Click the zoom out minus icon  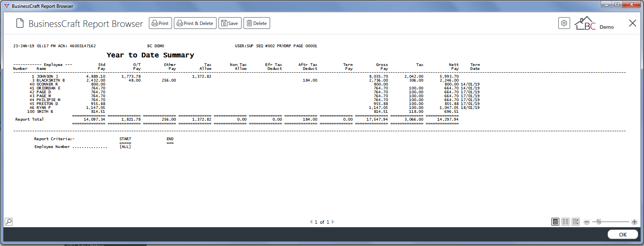tap(587, 222)
